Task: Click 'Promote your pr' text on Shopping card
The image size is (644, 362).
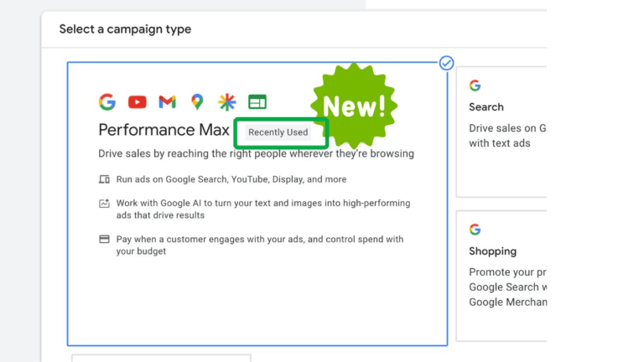Action: [507, 272]
